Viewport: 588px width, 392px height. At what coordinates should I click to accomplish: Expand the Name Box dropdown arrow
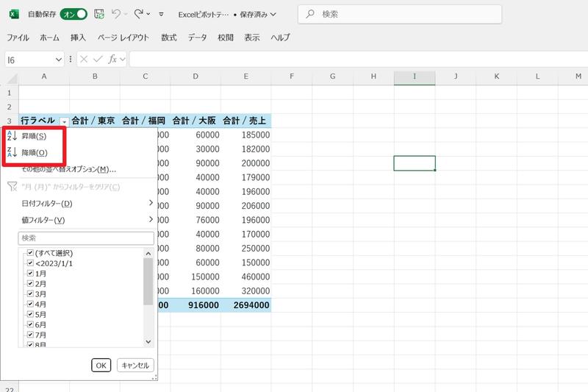[59, 60]
